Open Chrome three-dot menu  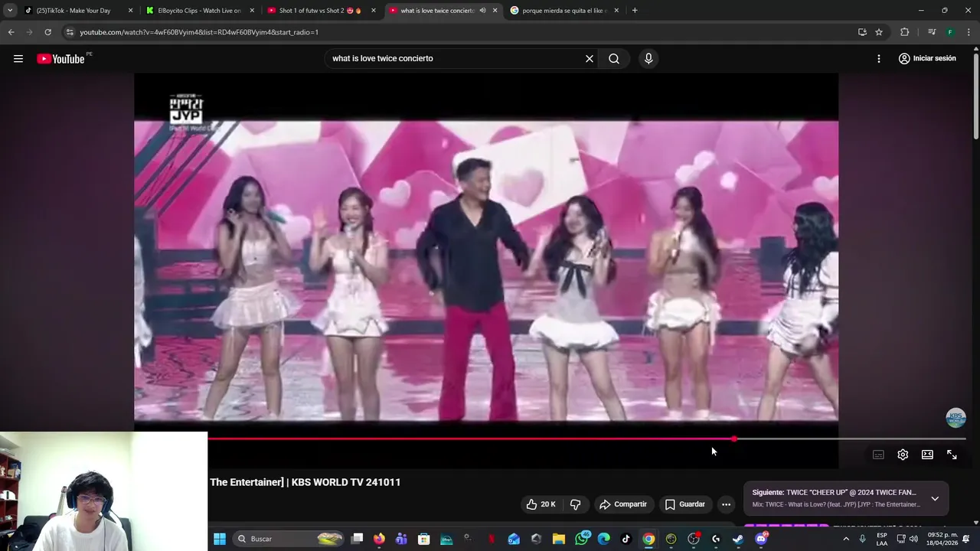[969, 32]
